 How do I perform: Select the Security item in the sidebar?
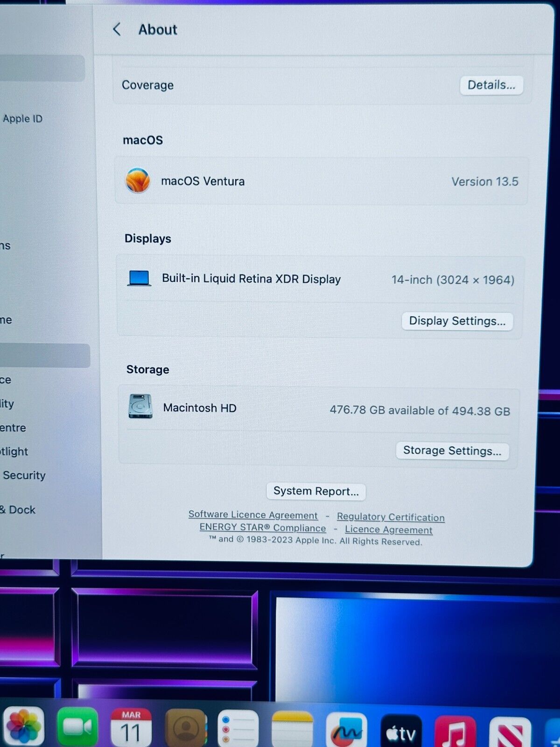pos(24,475)
